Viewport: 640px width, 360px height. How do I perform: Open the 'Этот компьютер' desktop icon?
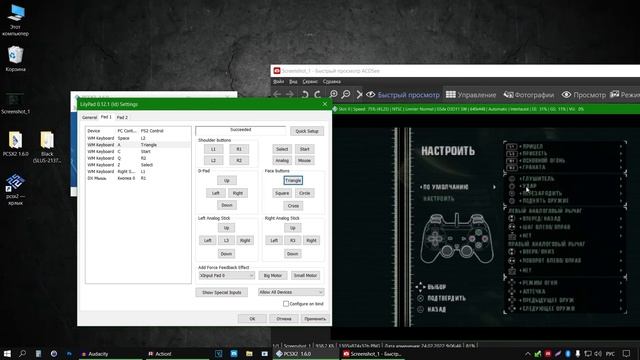pyautogui.click(x=16, y=20)
